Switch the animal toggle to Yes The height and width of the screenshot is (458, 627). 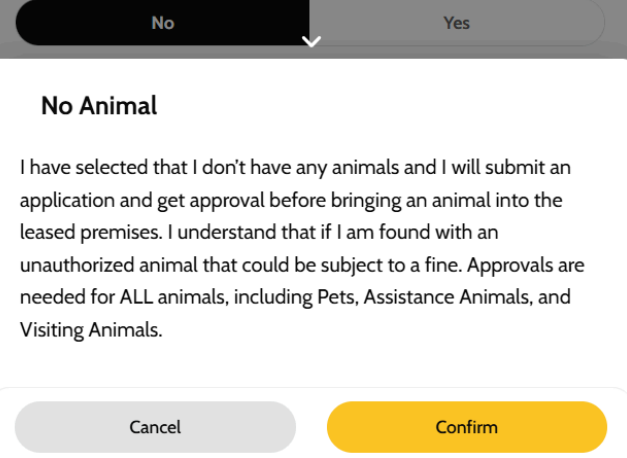(456, 22)
